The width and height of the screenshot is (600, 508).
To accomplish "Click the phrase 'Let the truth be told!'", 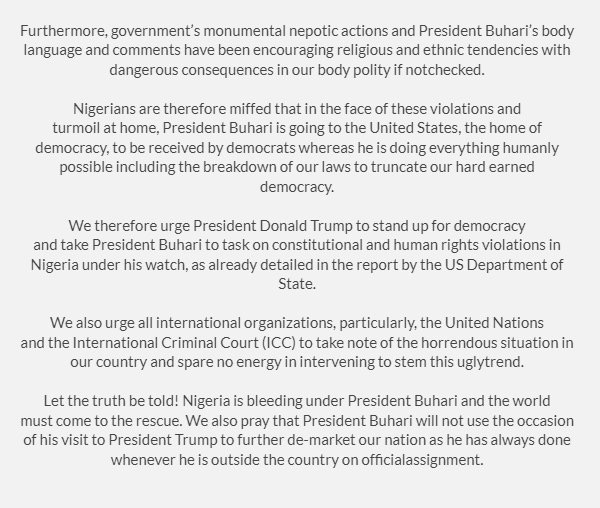I will click(111, 401).
